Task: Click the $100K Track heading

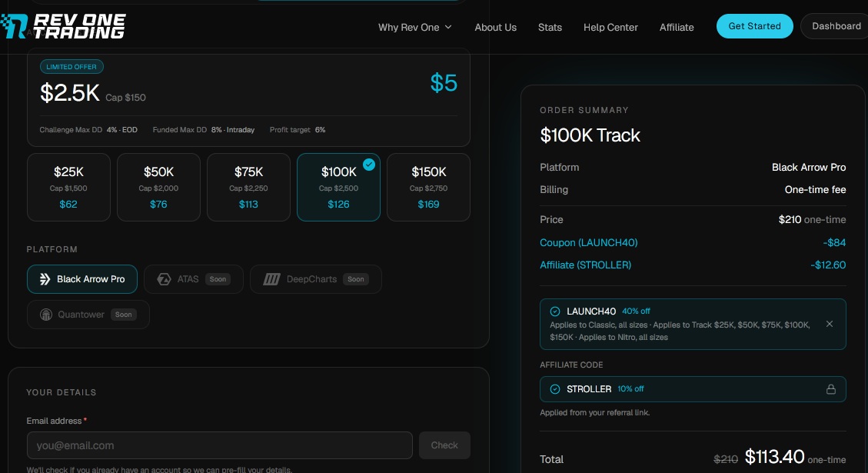Action: [590, 135]
